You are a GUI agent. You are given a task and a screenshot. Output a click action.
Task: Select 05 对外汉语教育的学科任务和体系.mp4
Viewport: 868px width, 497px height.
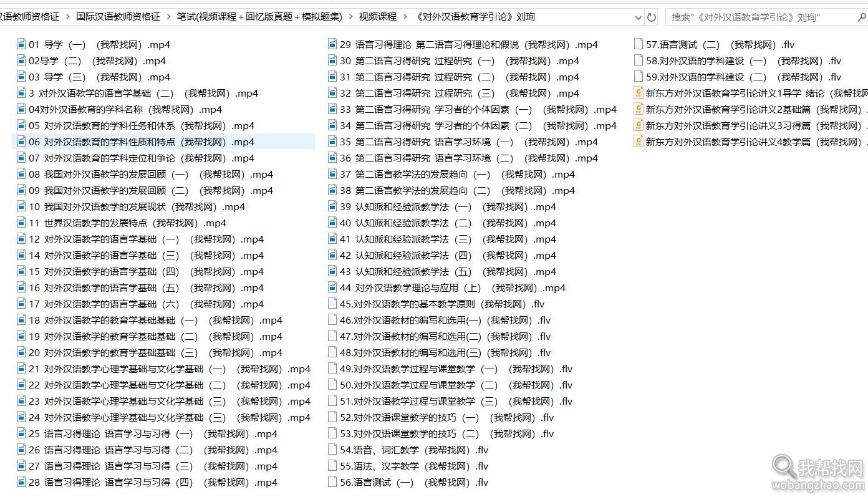pos(141,125)
